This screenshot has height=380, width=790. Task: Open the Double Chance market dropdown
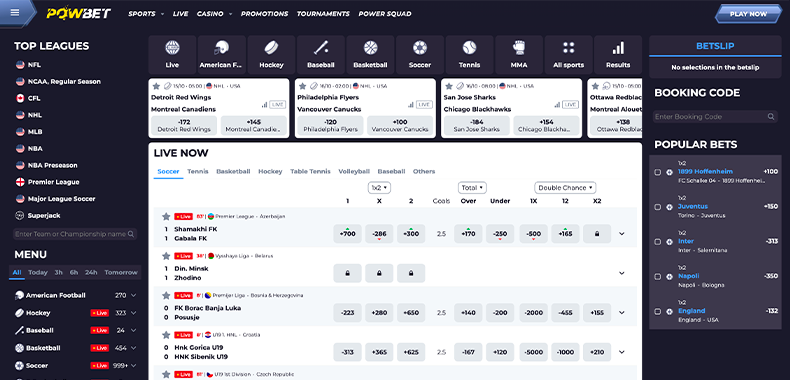[565, 187]
